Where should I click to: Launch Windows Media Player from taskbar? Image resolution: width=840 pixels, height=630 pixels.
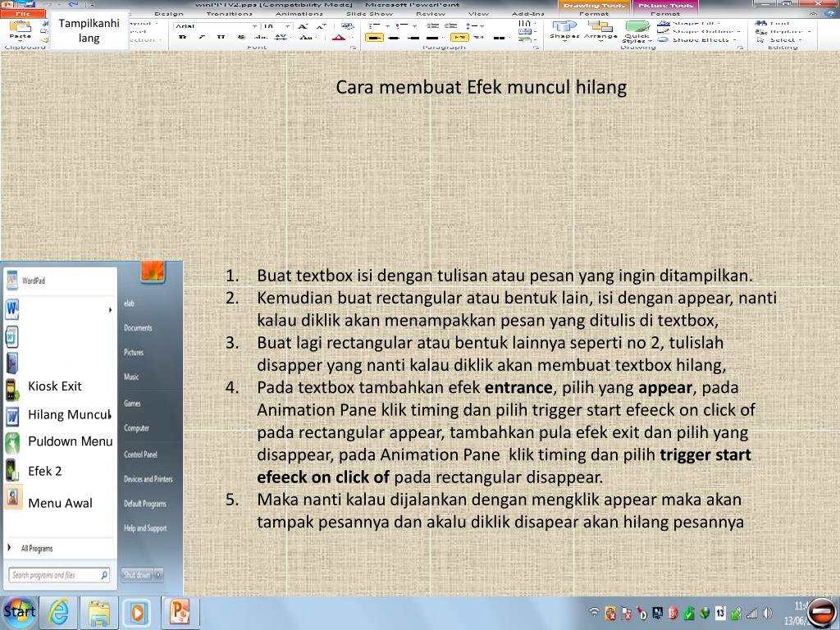(x=137, y=612)
